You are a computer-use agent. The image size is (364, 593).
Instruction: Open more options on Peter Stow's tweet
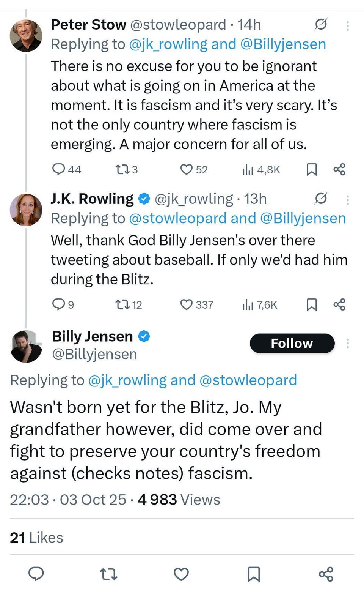pos(347,26)
